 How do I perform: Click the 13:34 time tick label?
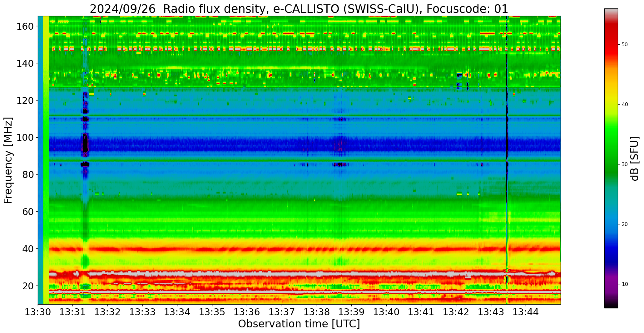tap(177, 312)
